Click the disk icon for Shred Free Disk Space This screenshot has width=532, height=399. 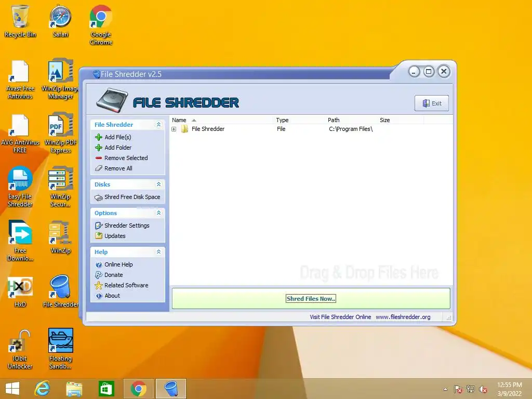tap(99, 197)
